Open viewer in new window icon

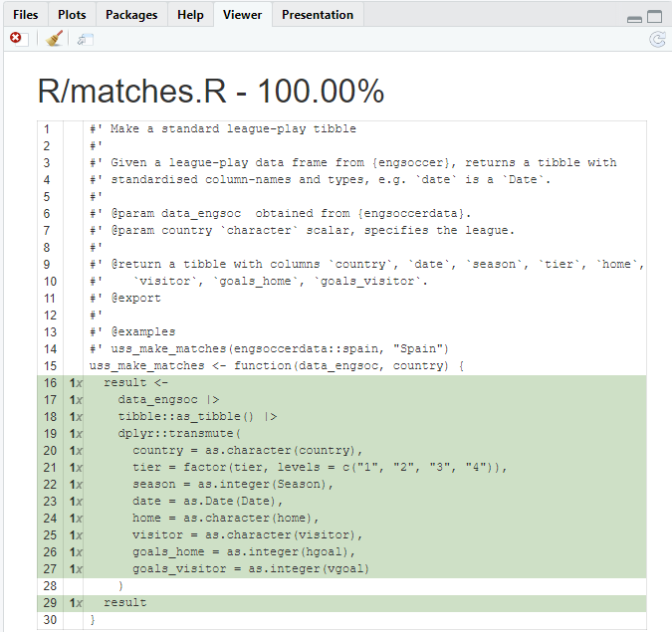pyautogui.click(x=85, y=39)
